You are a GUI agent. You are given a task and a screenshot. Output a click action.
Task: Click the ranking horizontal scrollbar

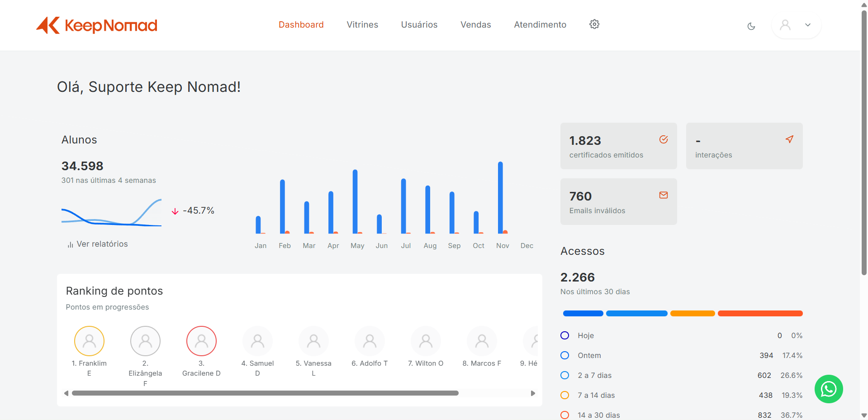tap(265, 393)
